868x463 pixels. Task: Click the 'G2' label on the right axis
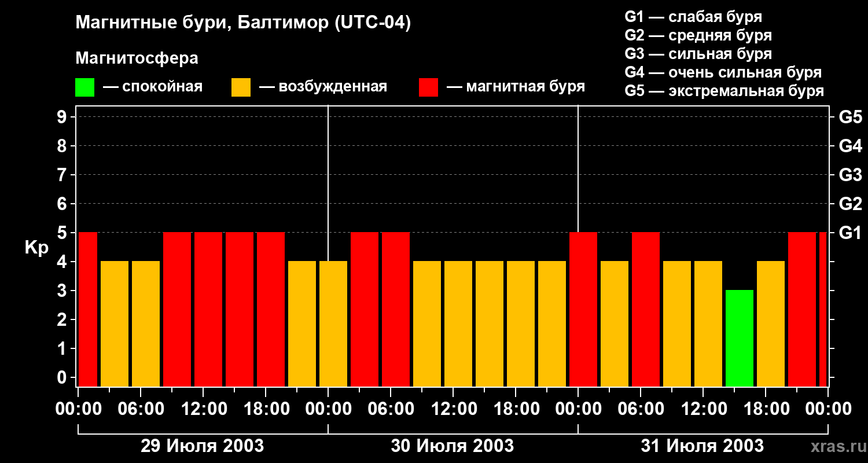tap(850, 204)
